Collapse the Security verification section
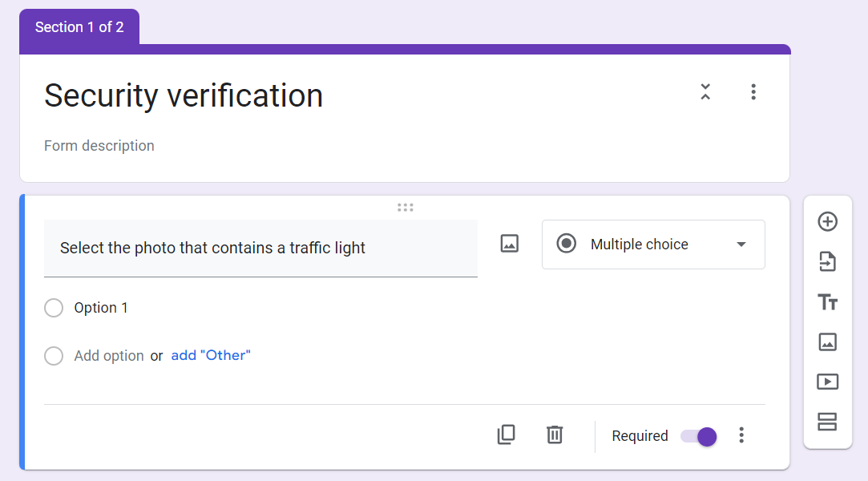868x481 pixels. point(705,92)
